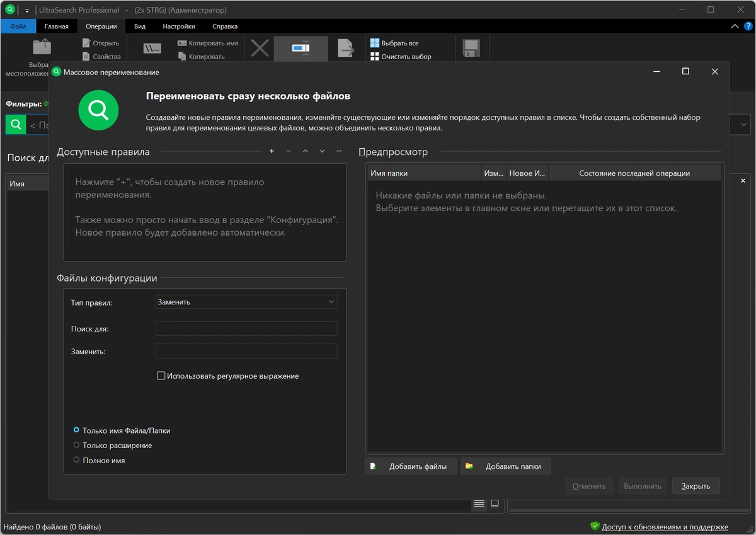Click Открыть in the ribbon
The height and width of the screenshot is (535, 756).
100,43
